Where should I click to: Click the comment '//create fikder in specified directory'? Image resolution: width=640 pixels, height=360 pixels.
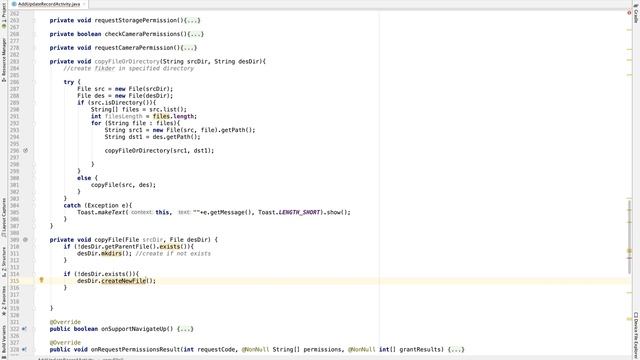click(128, 68)
